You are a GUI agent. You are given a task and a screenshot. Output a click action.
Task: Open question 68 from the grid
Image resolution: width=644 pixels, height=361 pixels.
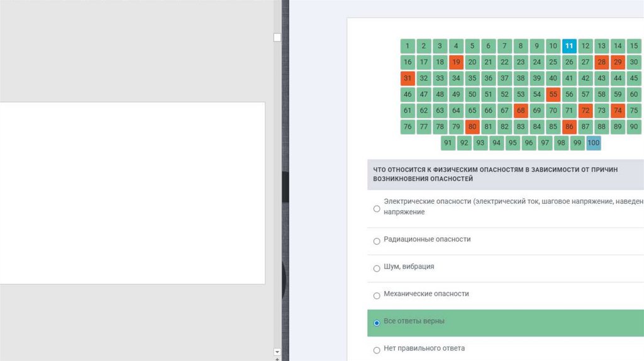point(521,111)
